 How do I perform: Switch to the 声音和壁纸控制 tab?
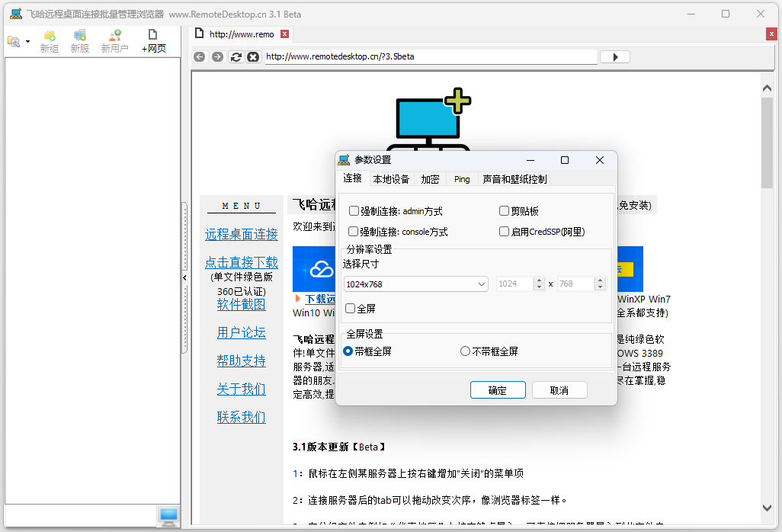pos(514,180)
